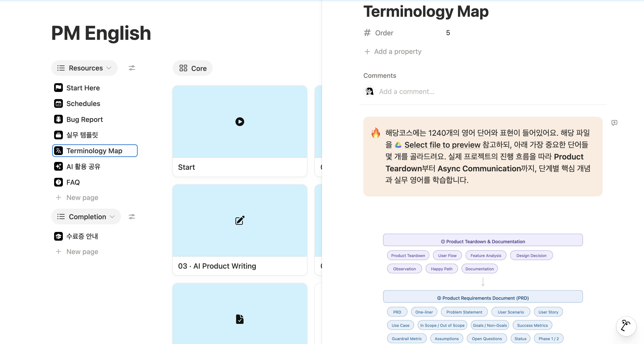Image resolution: width=644 pixels, height=344 pixels.
Task: Expand the Completion view dropdown
Action: pyautogui.click(x=86, y=217)
